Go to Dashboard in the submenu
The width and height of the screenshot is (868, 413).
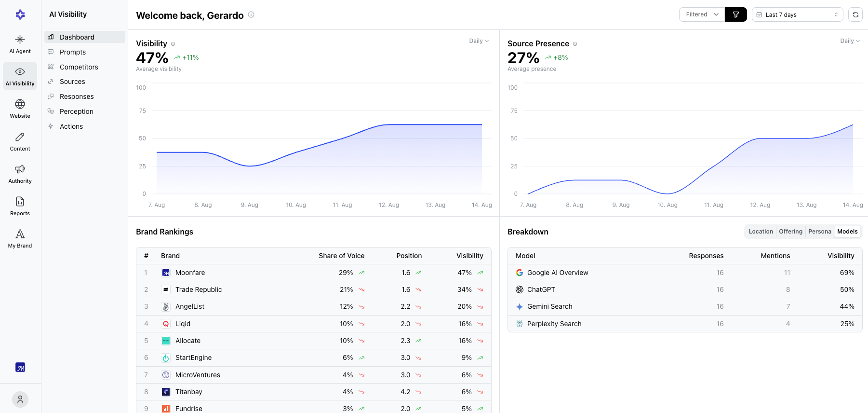click(85, 37)
